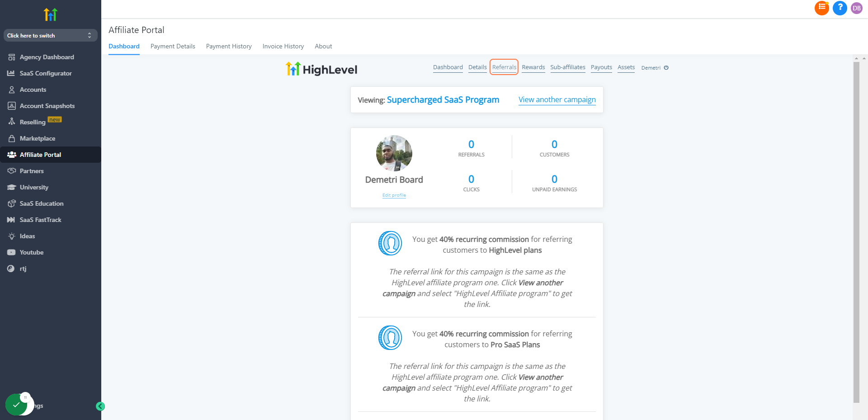This screenshot has width=868, height=420.
Task: Click Demetri Board profile photo
Action: click(394, 153)
